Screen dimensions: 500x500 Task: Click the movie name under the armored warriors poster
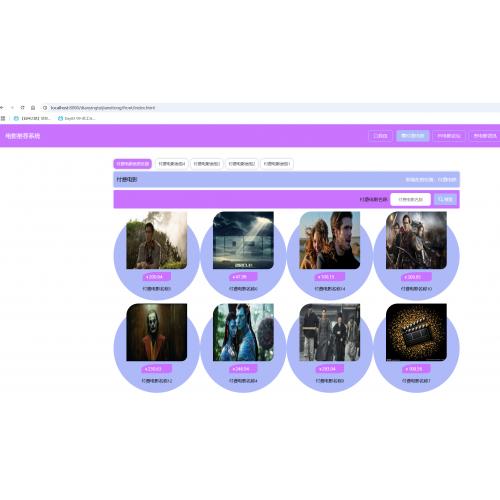click(x=416, y=289)
